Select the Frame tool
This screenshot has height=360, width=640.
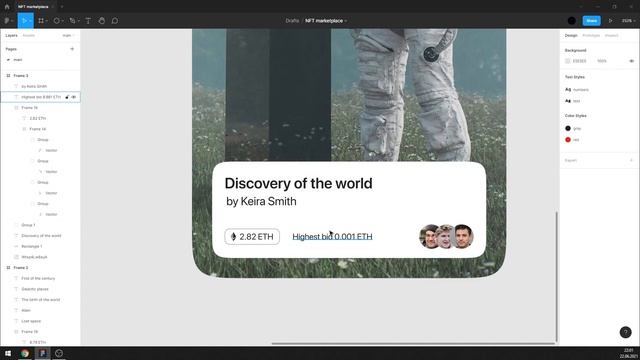[x=41, y=20]
